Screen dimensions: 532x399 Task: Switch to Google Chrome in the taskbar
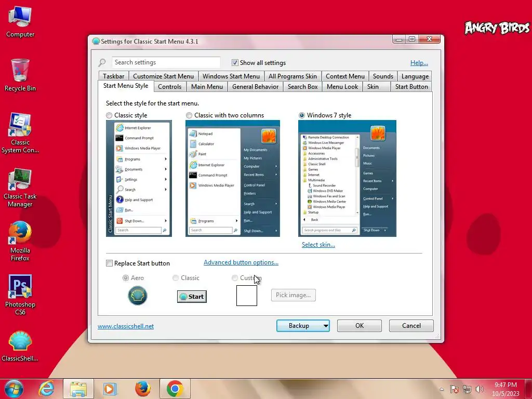175,389
